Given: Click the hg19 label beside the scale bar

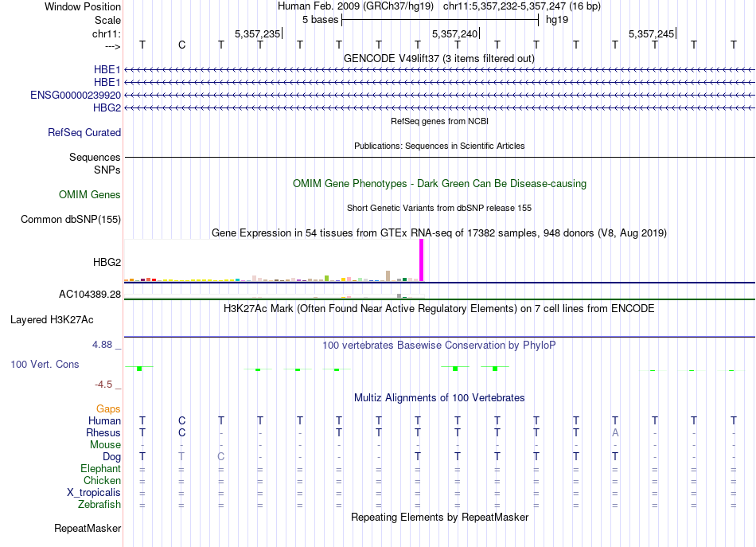Looking at the screenshot, I should (x=557, y=20).
